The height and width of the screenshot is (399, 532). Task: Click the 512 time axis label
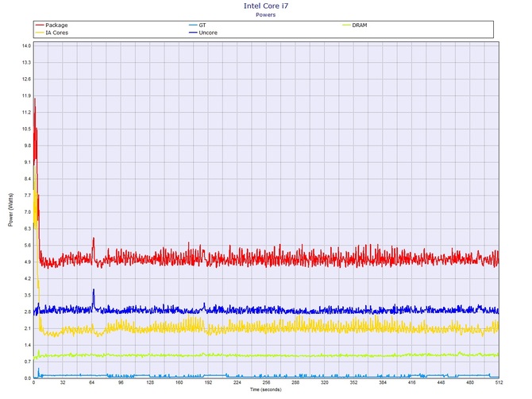(499, 382)
